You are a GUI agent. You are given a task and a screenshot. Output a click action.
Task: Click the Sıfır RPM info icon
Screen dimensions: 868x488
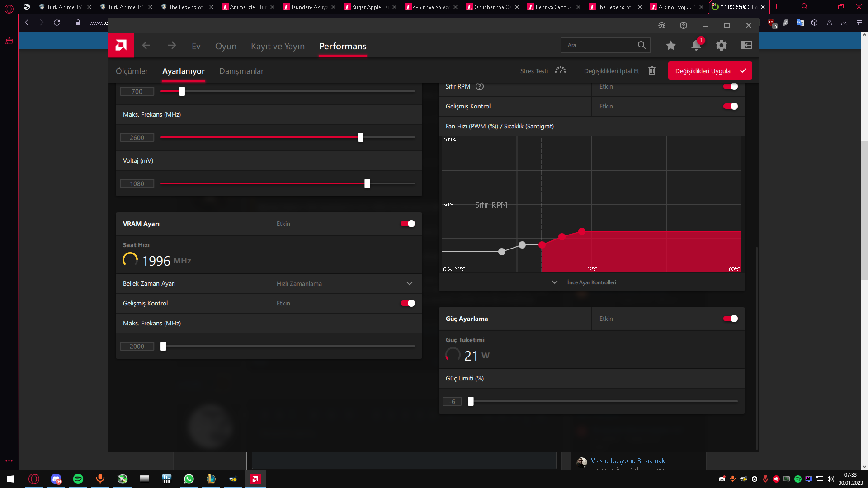[x=480, y=87]
